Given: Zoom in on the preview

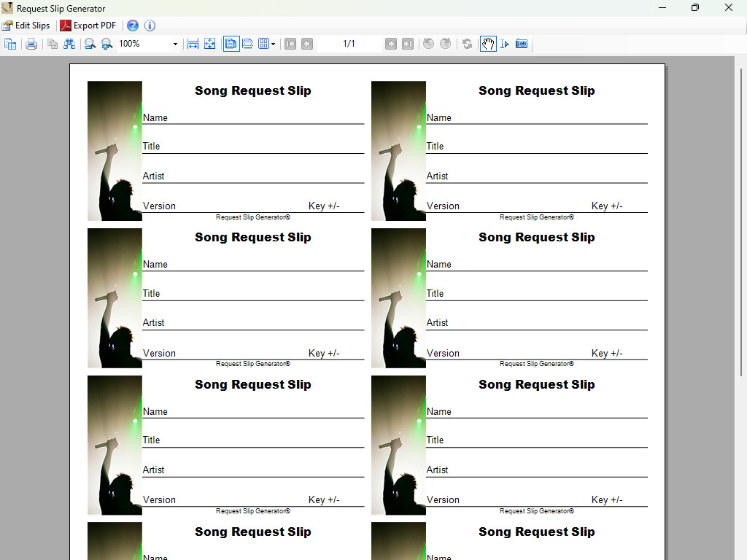Looking at the screenshot, I should pyautogui.click(x=107, y=44).
